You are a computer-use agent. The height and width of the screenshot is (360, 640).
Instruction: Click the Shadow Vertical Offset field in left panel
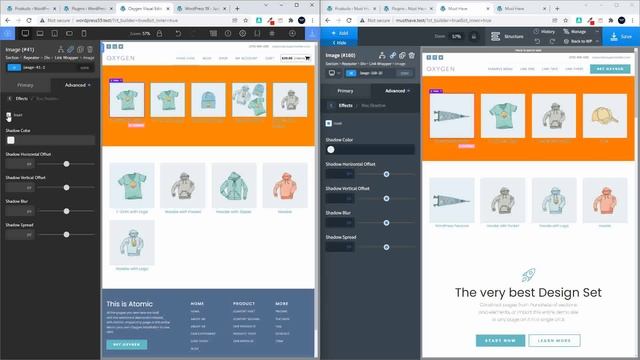[20, 188]
